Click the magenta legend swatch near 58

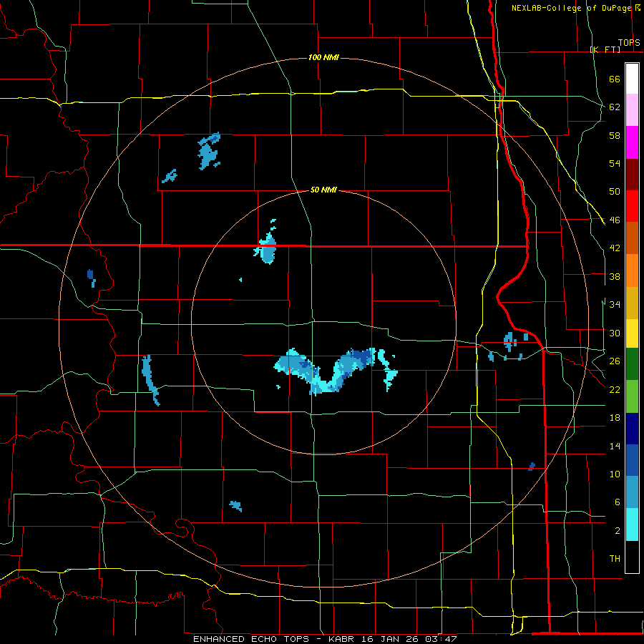point(632,142)
